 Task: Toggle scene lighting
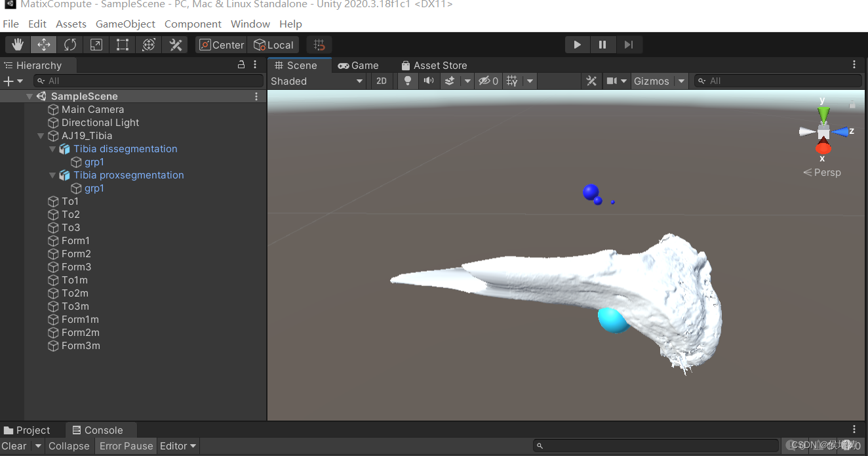click(x=407, y=81)
